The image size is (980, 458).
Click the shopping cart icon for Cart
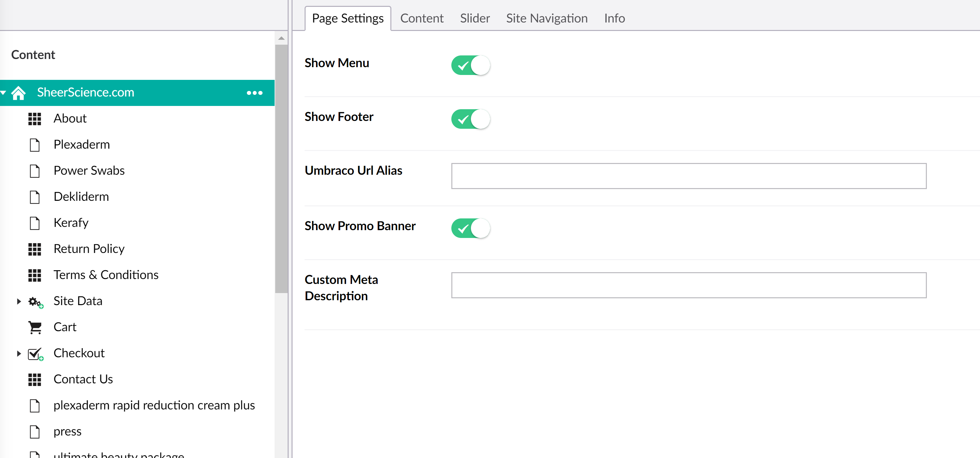(x=35, y=327)
